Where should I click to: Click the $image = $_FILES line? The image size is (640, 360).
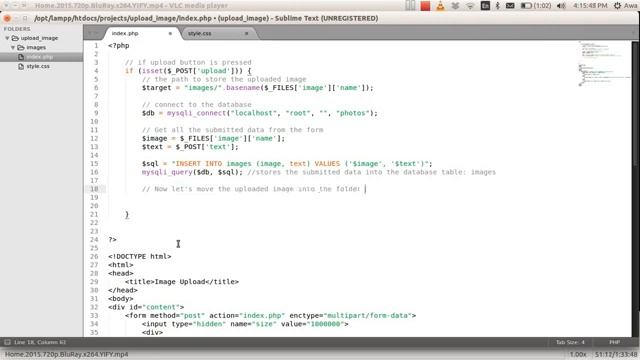coord(213,138)
